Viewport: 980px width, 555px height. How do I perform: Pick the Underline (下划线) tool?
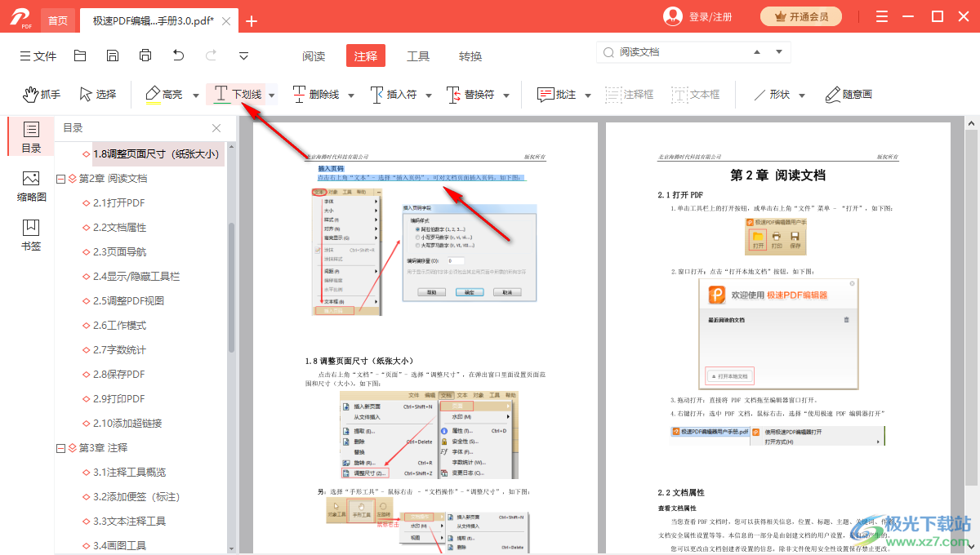pos(237,95)
